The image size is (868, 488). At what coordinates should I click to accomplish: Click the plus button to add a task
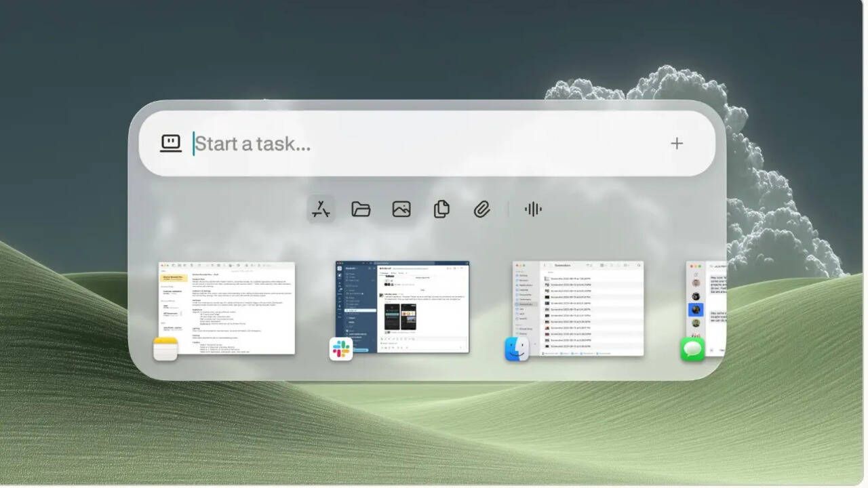tap(677, 143)
